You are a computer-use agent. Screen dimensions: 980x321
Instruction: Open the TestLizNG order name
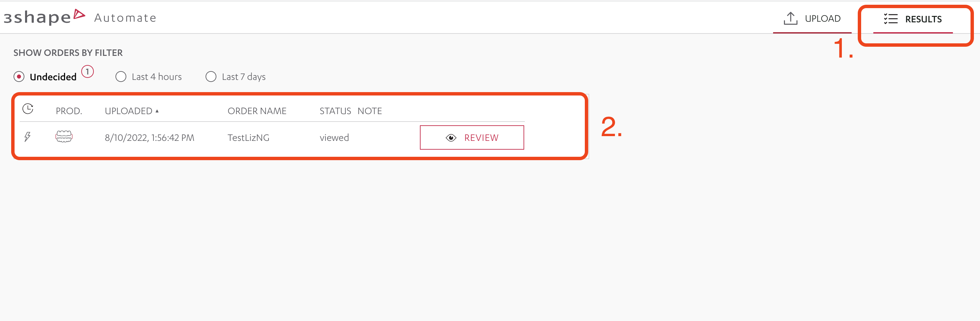pyautogui.click(x=249, y=138)
